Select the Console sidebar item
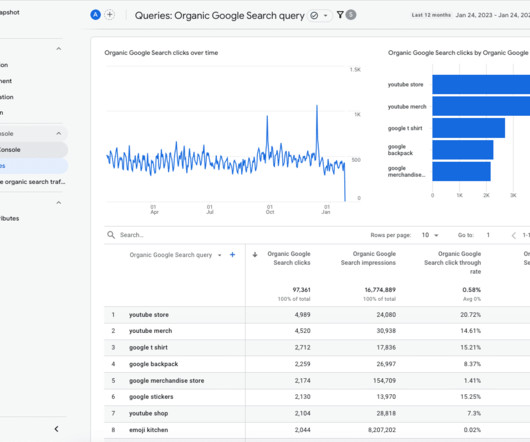This screenshot has width=530, height=442. point(33,150)
